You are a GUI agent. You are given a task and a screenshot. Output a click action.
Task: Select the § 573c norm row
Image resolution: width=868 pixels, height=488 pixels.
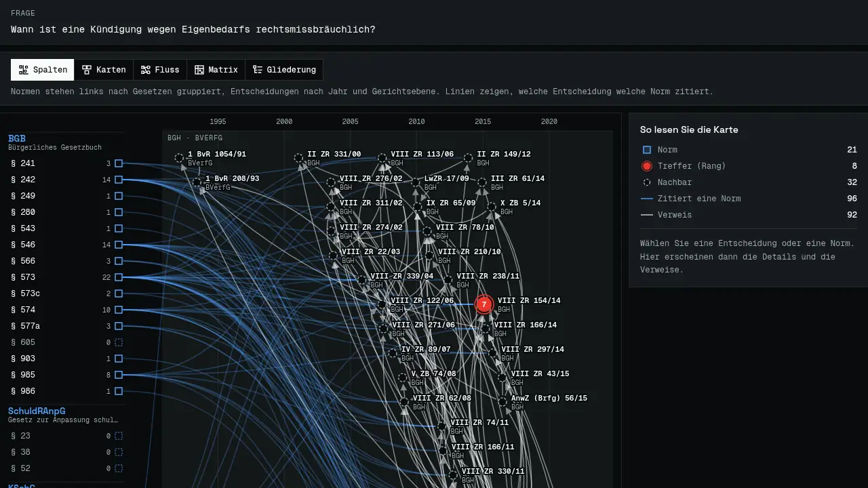pos(66,293)
